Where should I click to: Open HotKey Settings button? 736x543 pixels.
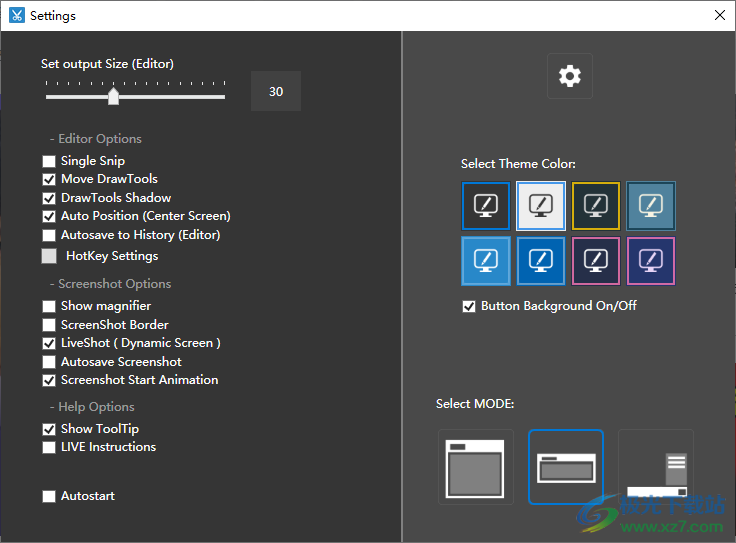49,256
